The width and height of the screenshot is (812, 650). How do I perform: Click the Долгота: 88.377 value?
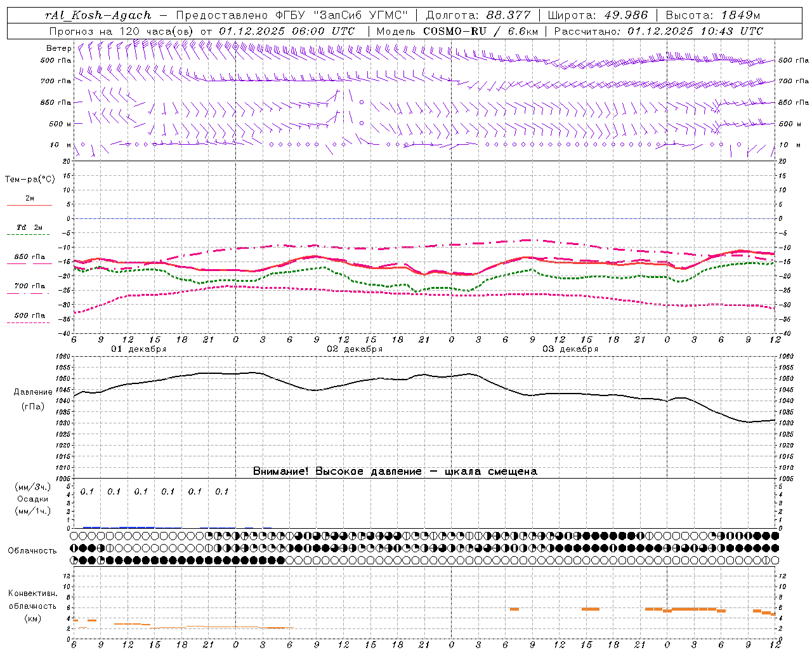tap(477, 15)
